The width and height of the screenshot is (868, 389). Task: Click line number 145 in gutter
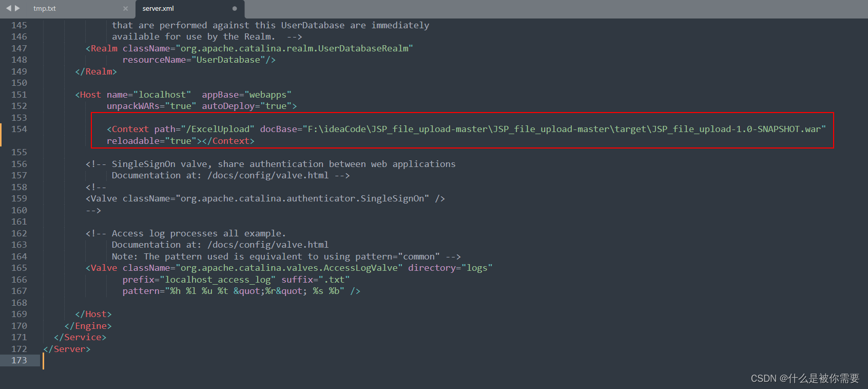point(19,25)
